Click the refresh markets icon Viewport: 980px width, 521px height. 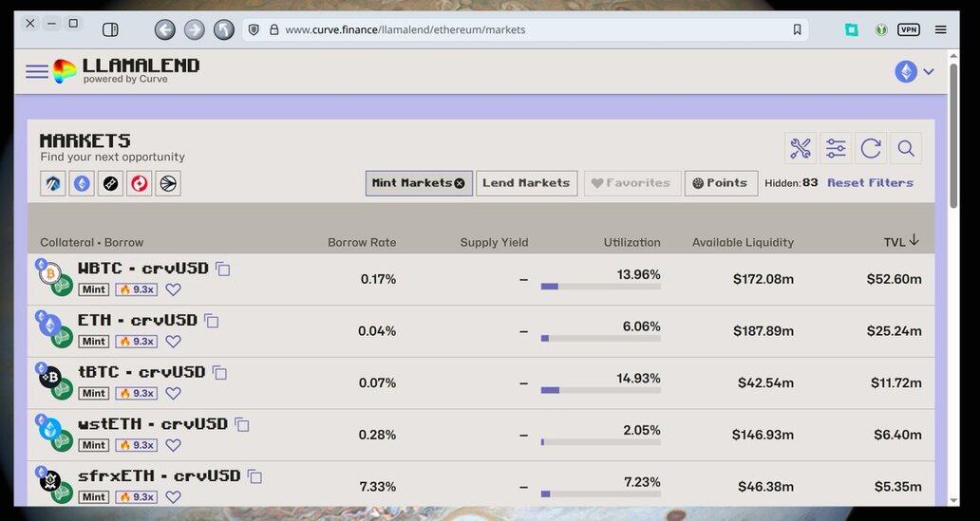[871, 148]
